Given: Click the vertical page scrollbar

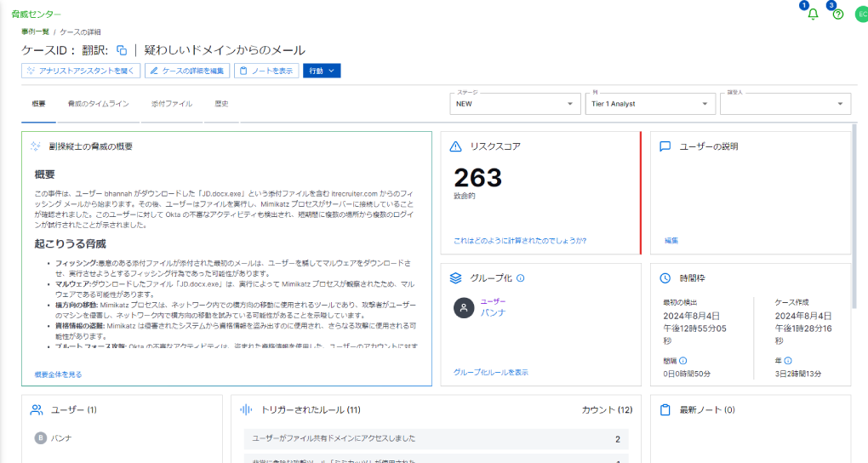Looking at the screenshot, I should 854,216.
